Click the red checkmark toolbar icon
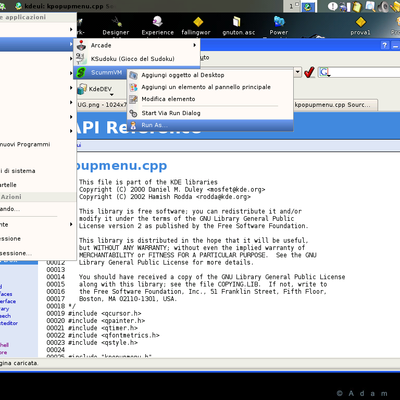Viewport: 400px width, 400px height. pos(309,72)
